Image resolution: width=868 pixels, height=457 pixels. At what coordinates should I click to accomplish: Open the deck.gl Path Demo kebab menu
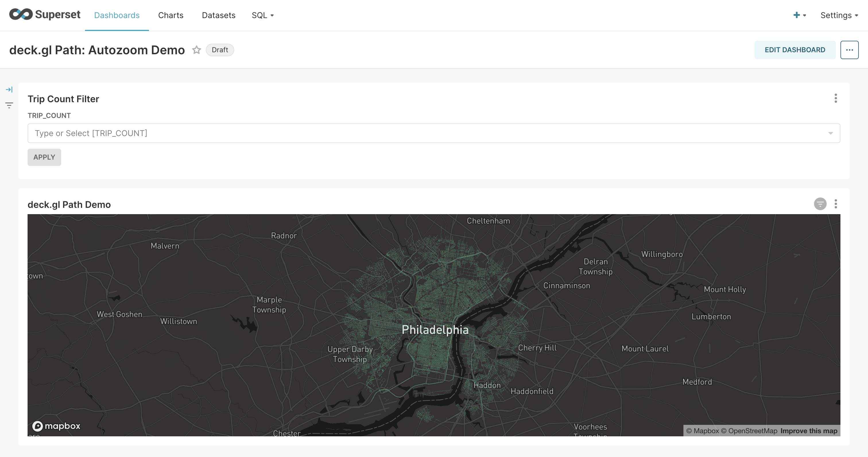coord(835,204)
